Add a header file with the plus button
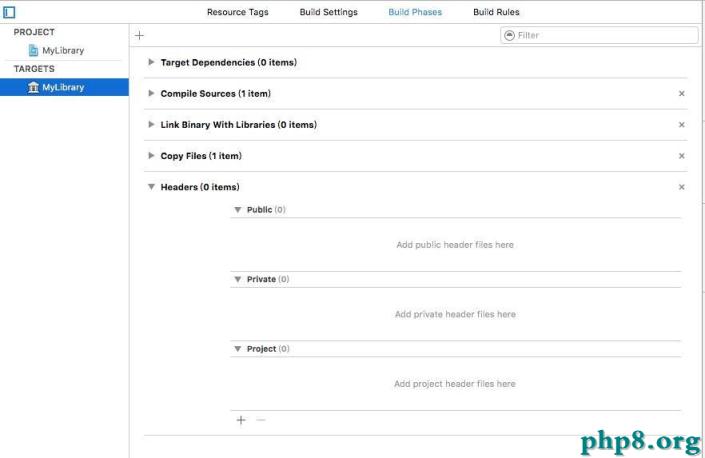Image resolution: width=705 pixels, height=458 pixels. tap(241, 420)
